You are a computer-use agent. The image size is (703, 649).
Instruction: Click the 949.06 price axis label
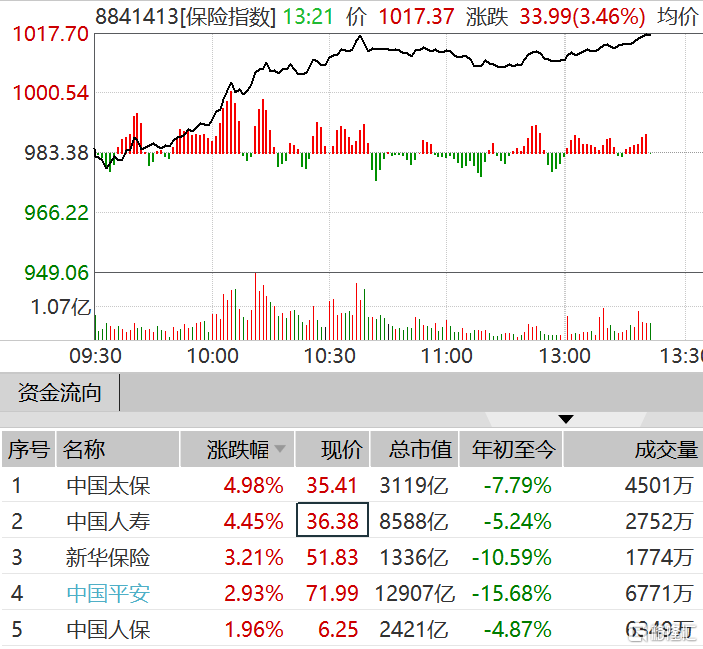[x=56, y=273]
